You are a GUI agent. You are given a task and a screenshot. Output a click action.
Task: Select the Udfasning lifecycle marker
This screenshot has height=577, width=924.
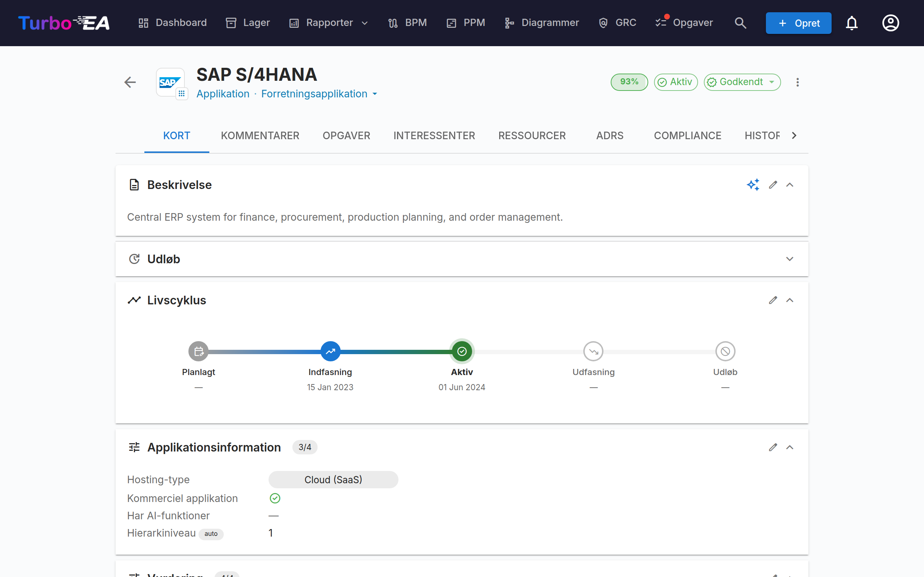[x=593, y=351]
